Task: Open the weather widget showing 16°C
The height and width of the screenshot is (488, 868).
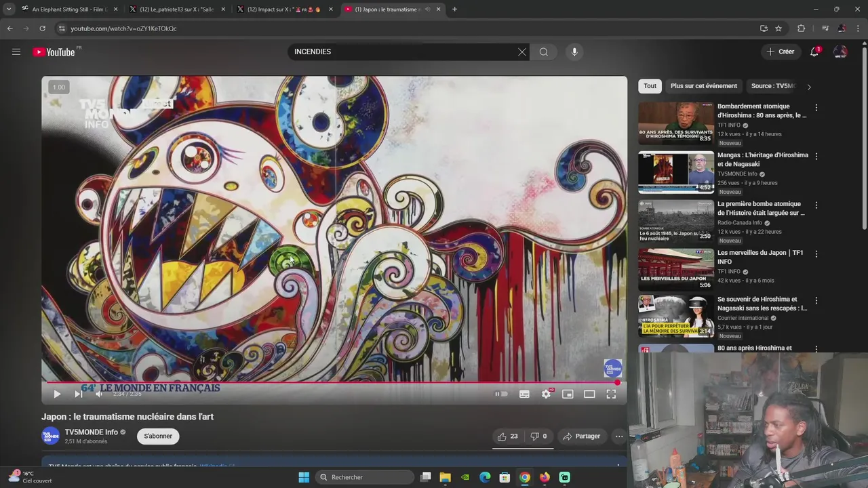Action: [x=31, y=477]
